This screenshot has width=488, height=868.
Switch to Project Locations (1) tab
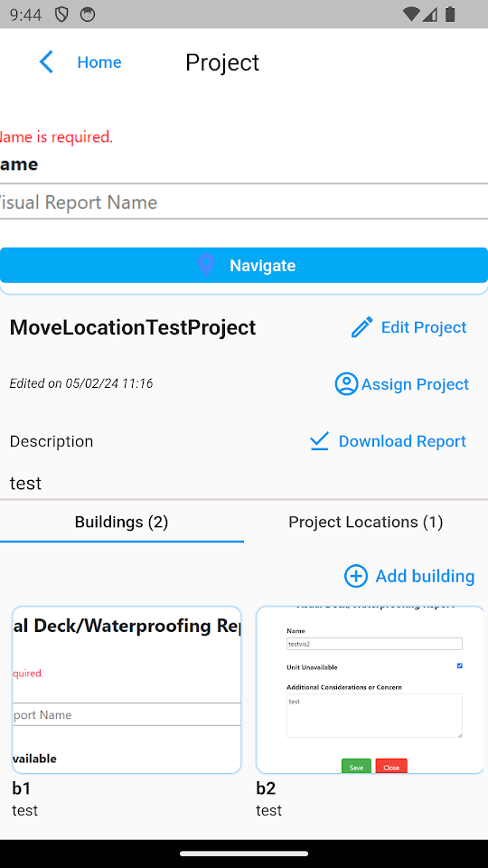[x=366, y=522]
